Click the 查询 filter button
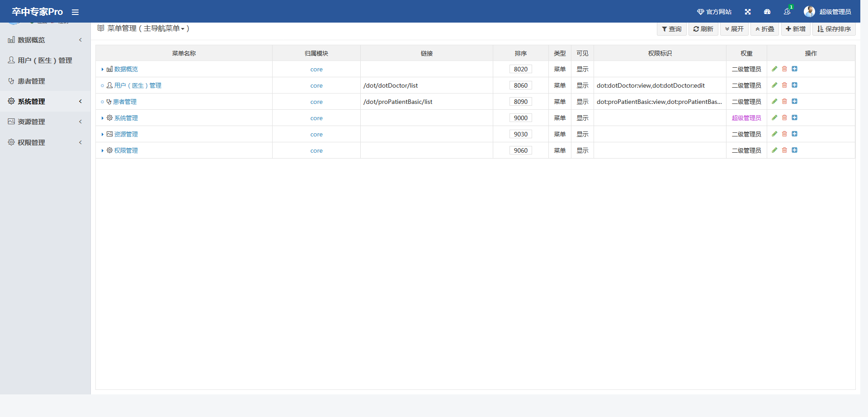The width and height of the screenshot is (868, 417). tap(672, 29)
